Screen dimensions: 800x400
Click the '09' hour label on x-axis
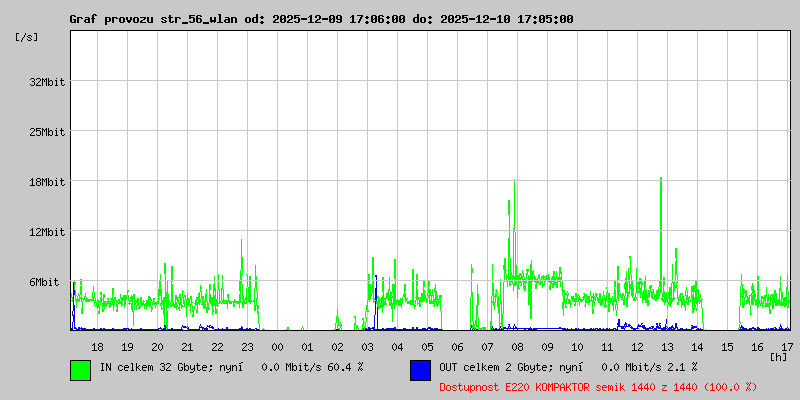coord(547,347)
